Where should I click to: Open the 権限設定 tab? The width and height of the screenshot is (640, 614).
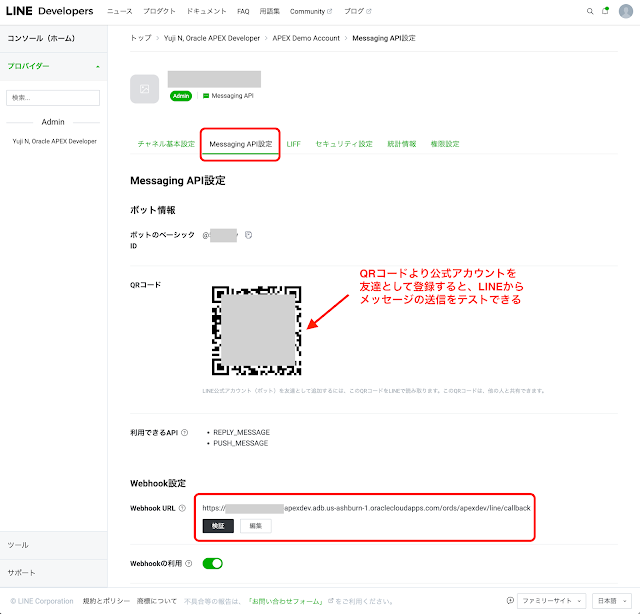click(x=445, y=144)
